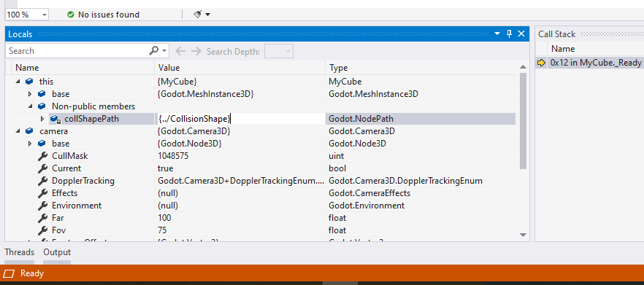Collapse the 'this' variable tree node
This screenshot has width=644, height=285.
(x=18, y=82)
